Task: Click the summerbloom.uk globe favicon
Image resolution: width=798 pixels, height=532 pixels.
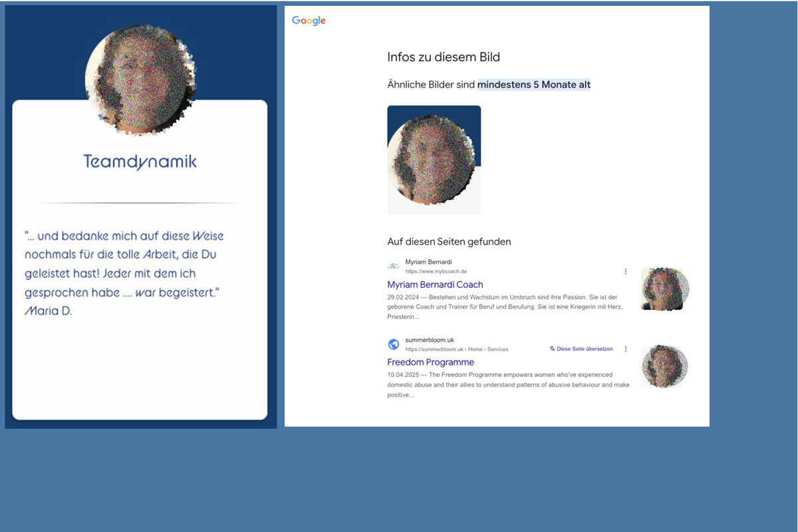Action: pyautogui.click(x=394, y=344)
